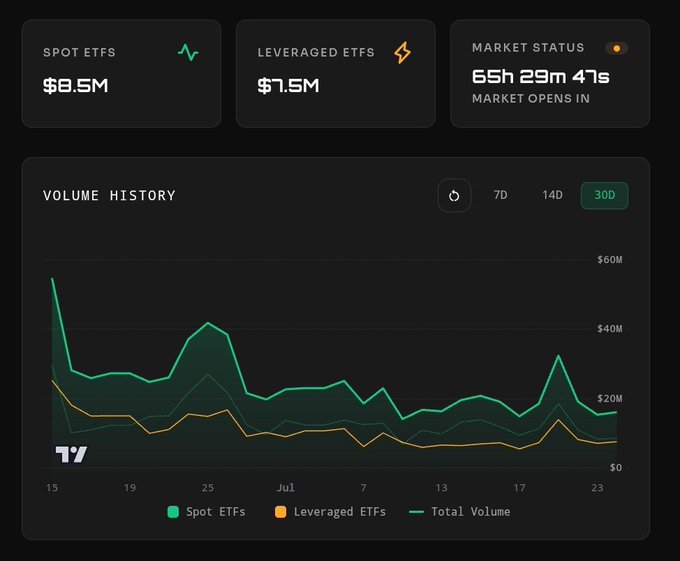Select the 30D time range
The image size is (680, 561).
click(605, 196)
